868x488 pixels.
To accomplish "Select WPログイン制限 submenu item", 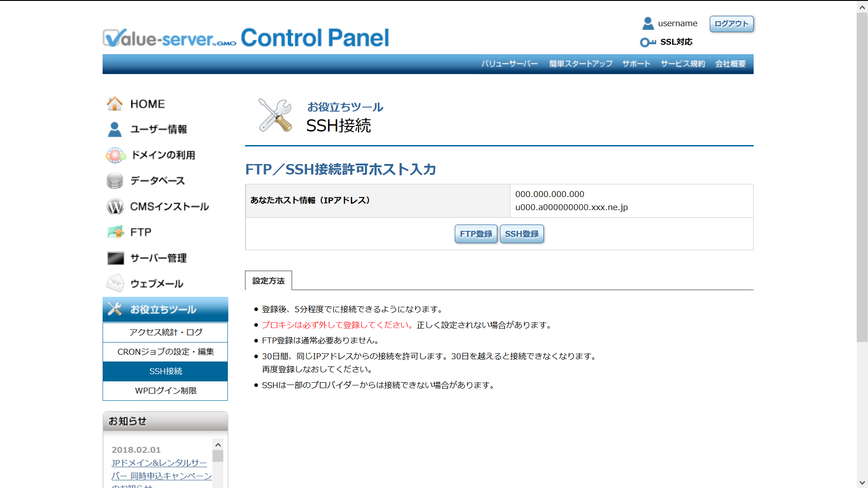I will coord(165,390).
